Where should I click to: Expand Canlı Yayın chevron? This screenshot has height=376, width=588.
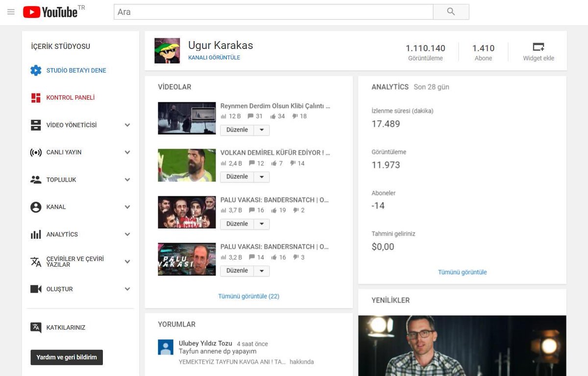127,152
